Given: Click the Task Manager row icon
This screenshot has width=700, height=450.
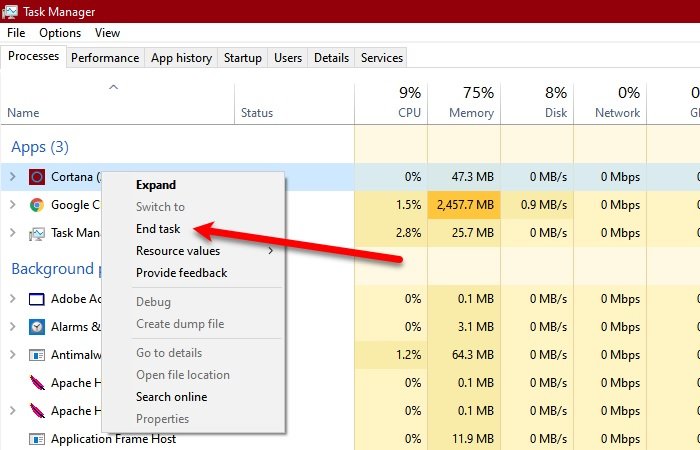Looking at the screenshot, I should tap(37, 233).
